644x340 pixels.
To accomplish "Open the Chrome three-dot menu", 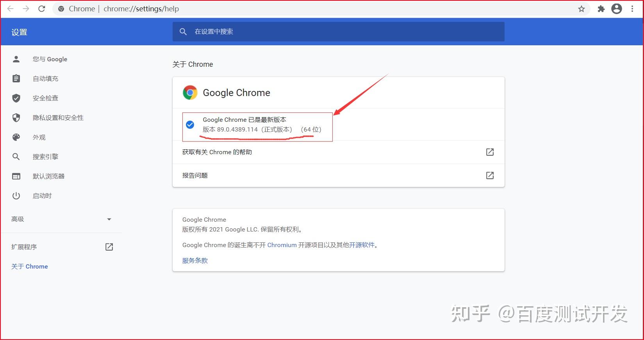I will pos(632,9).
